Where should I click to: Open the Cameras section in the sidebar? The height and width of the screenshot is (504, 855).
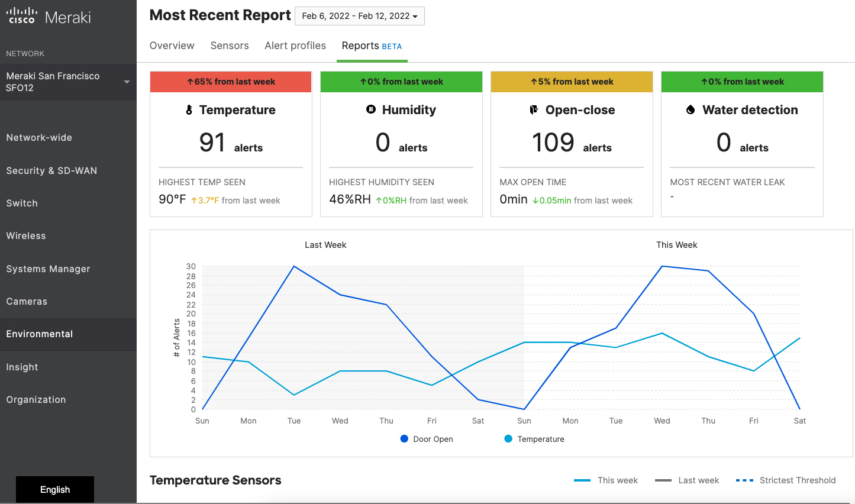click(27, 301)
